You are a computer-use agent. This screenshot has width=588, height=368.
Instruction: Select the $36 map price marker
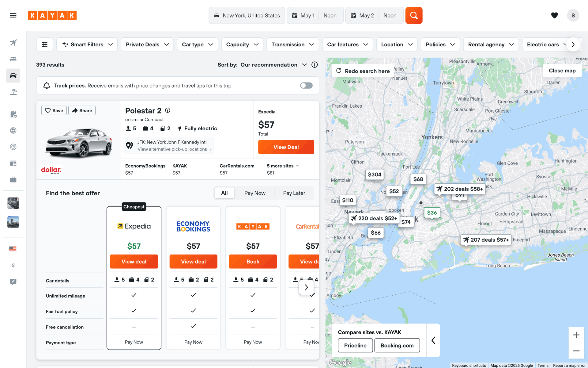[x=432, y=213]
